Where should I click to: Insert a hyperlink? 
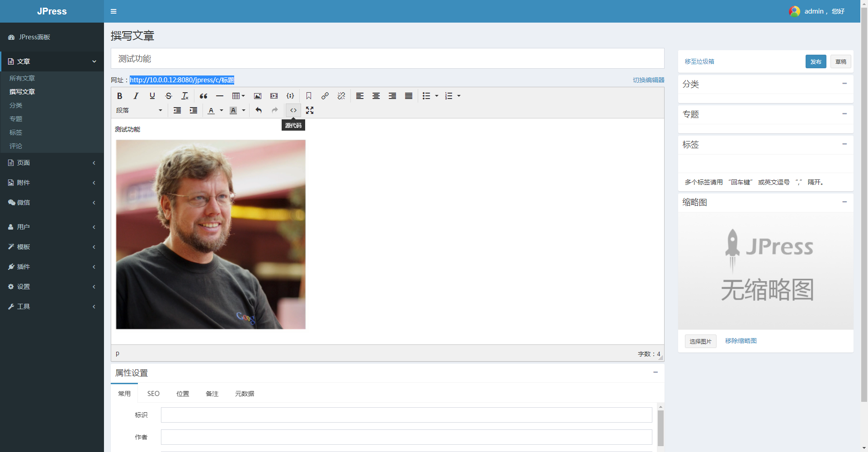325,96
